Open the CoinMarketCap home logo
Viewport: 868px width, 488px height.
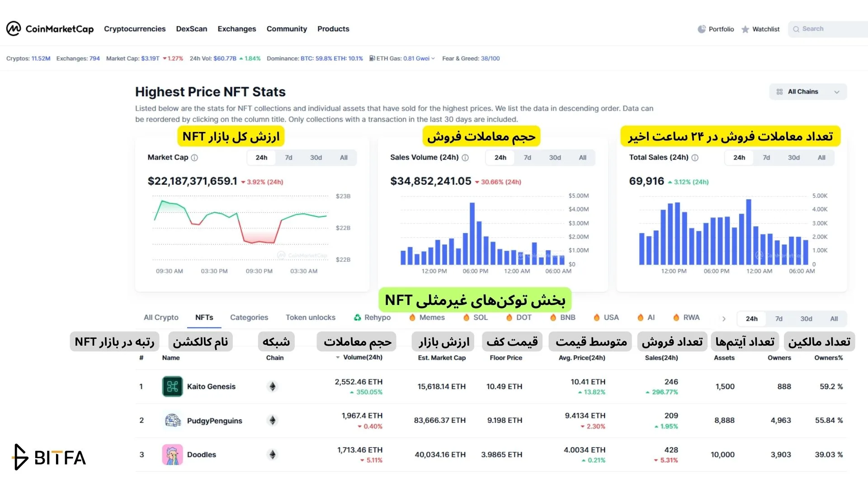50,29
